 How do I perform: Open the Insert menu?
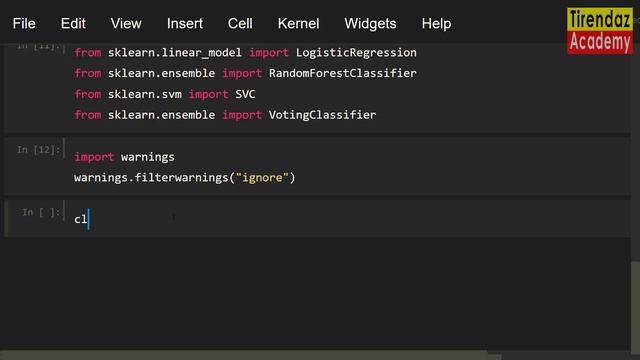click(x=184, y=23)
